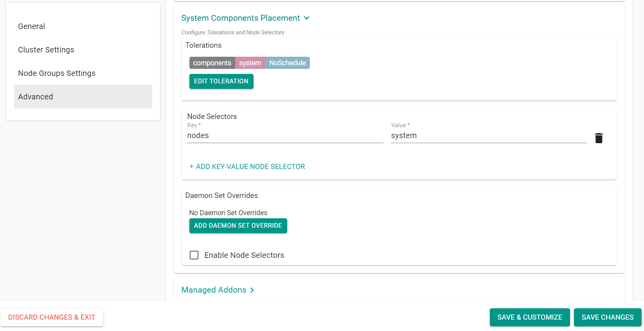Click the pink 'system' toleration chip

(250, 63)
